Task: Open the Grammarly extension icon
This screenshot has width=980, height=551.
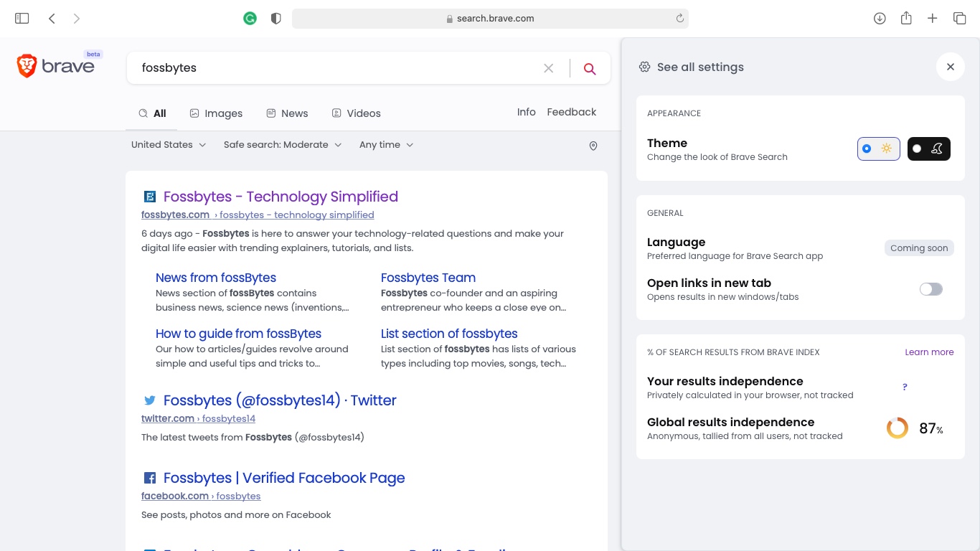Action: [x=250, y=19]
